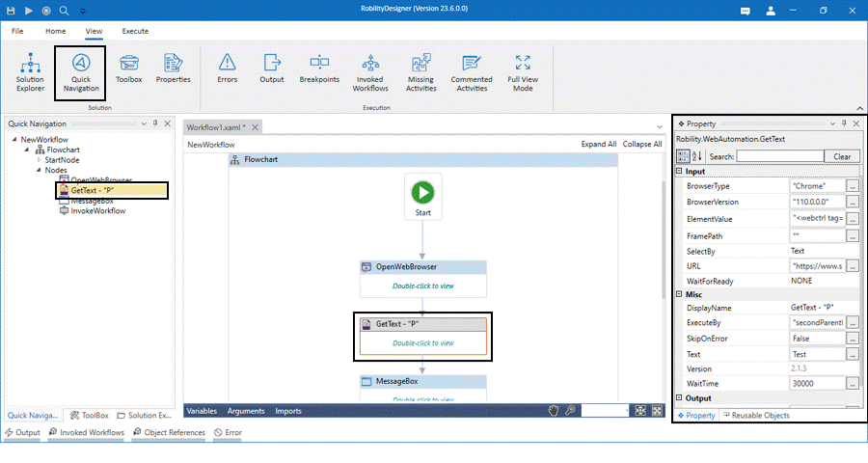Open the Arguments panel
868x463 pixels.
(x=246, y=410)
